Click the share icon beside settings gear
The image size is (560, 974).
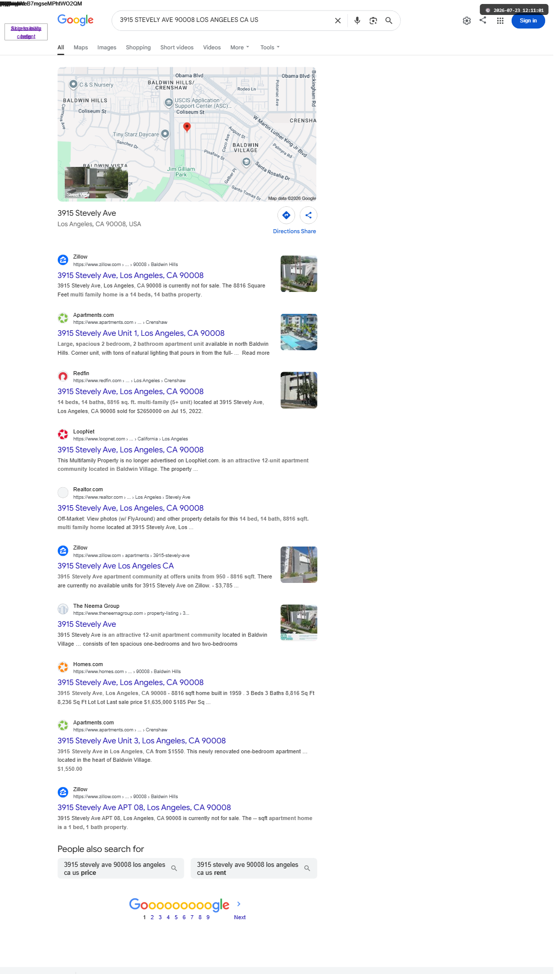pyautogui.click(x=483, y=20)
